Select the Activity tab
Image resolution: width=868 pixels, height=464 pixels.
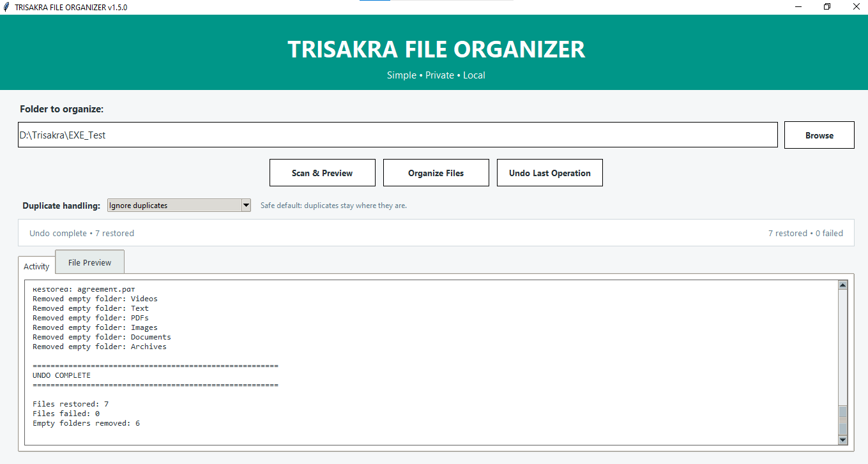(x=36, y=266)
